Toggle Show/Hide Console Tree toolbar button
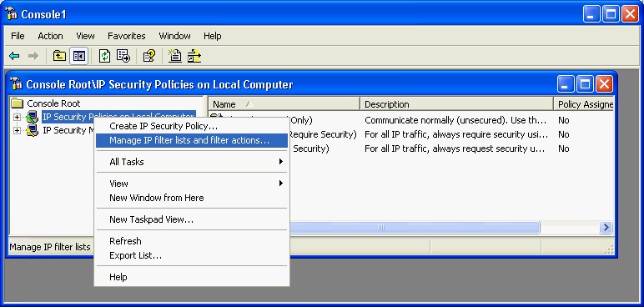The height and width of the screenshot is (307, 644). [79, 56]
